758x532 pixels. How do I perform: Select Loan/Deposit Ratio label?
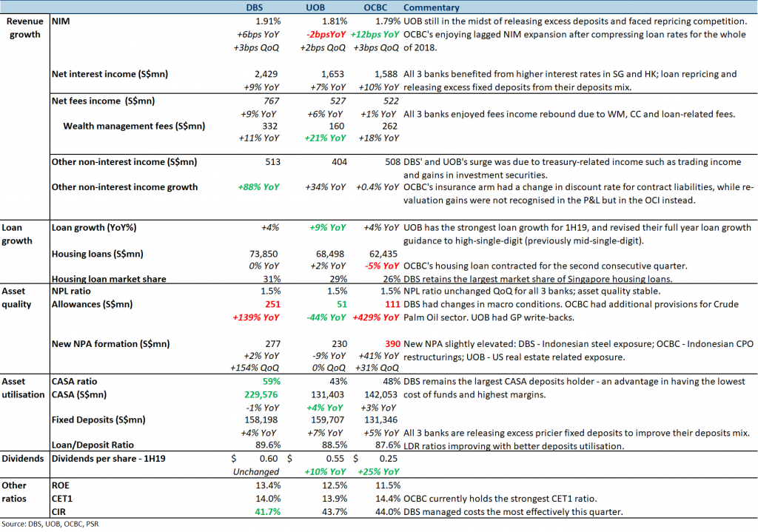click(93, 445)
